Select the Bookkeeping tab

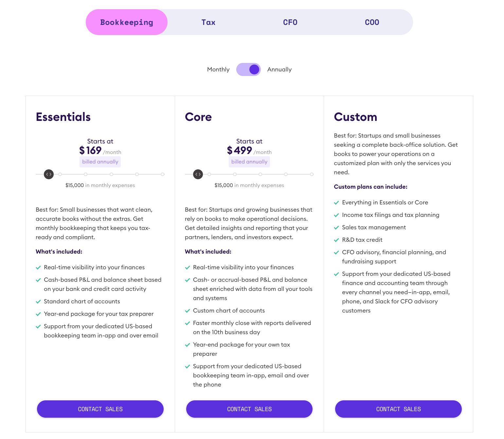[x=127, y=22]
